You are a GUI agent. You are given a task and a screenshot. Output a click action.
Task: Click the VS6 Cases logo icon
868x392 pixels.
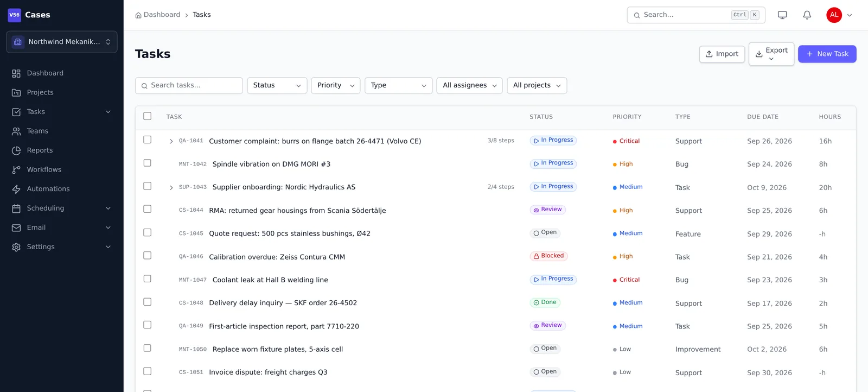tap(15, 15)
